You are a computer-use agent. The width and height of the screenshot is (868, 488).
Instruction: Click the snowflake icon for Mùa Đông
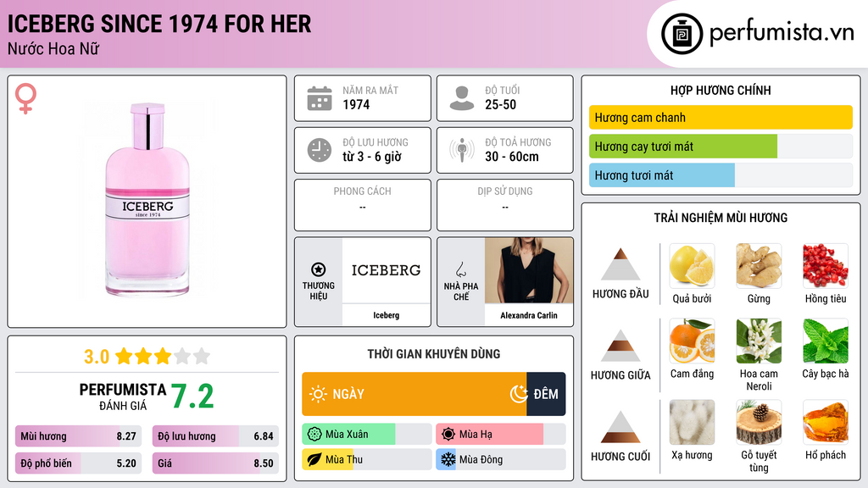pos(448,459)
